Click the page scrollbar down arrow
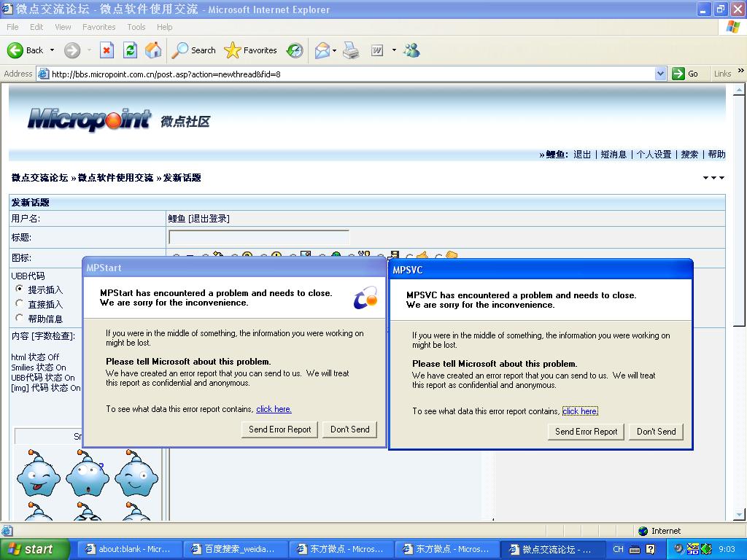747x560 pixels. click(x=739, y=514)
